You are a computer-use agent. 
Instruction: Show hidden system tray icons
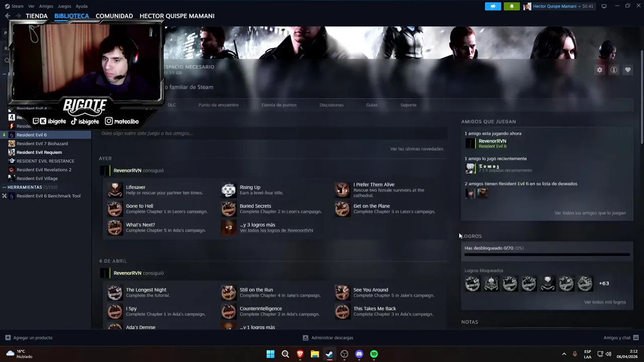pyautogui.click(x=563, y=354)
